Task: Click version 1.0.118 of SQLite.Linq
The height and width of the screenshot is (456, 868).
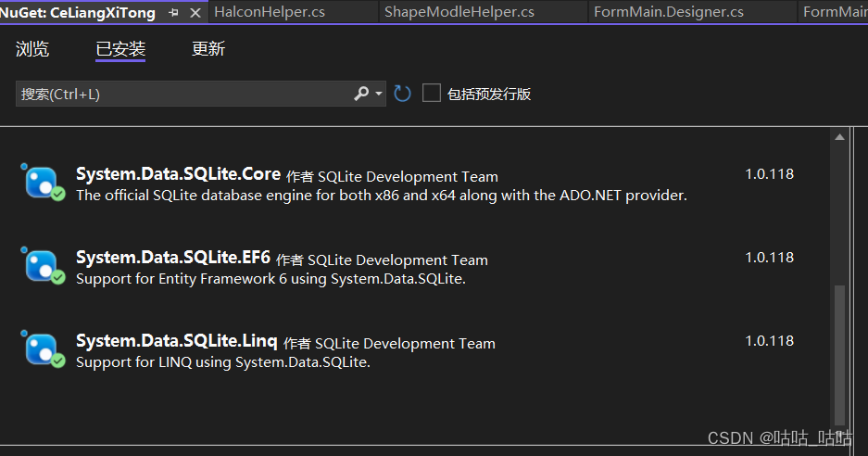Action: (x=770, y=341)
